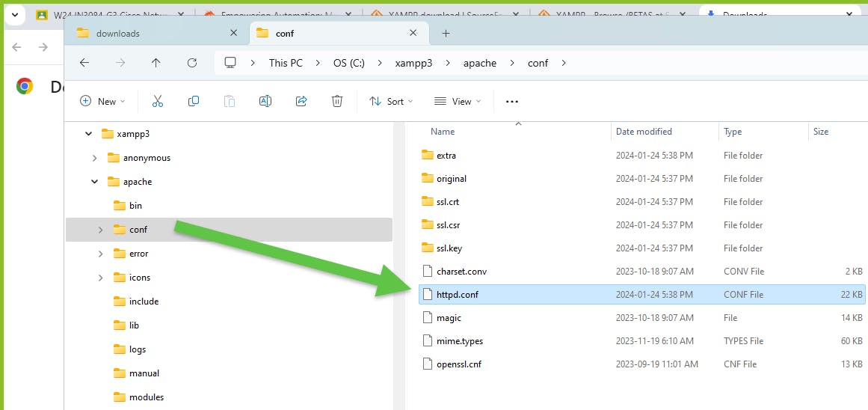Click the Copy icon in toolbar
Image resolution: width=868 pixels, height=410 pixels.
(193, 101)
